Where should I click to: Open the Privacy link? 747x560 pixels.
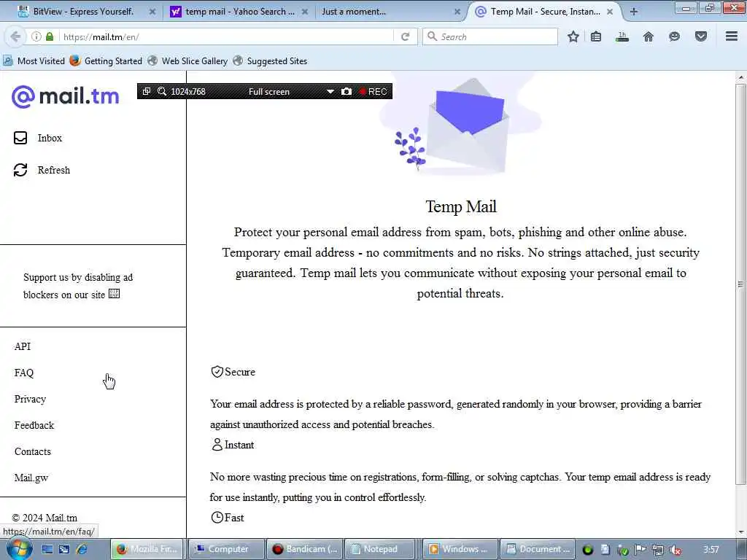[x=30, y=399]
